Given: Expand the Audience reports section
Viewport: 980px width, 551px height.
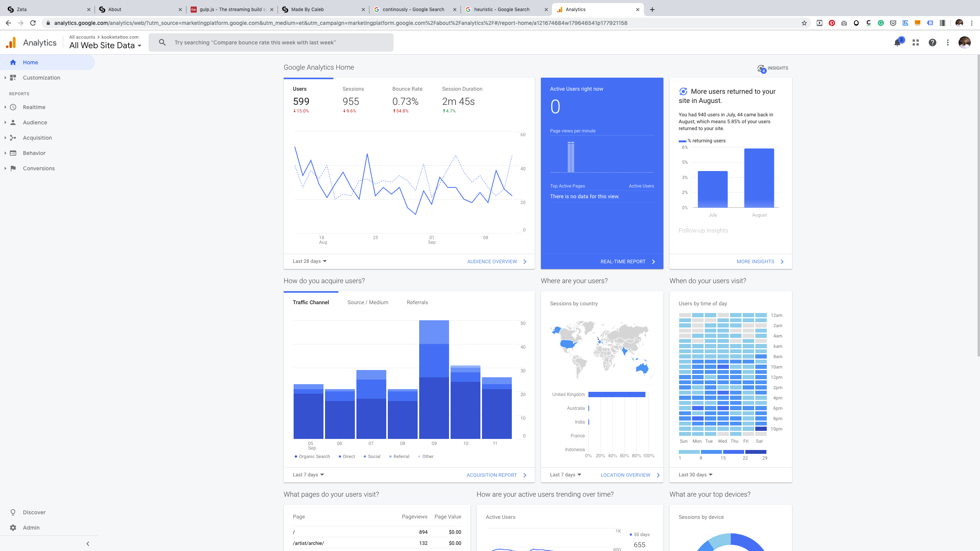Looking at the screenshot, I should [x=35, y=122].
